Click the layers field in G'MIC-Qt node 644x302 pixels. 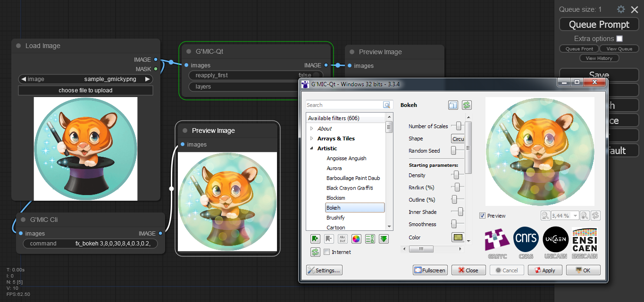pos(256,87)
